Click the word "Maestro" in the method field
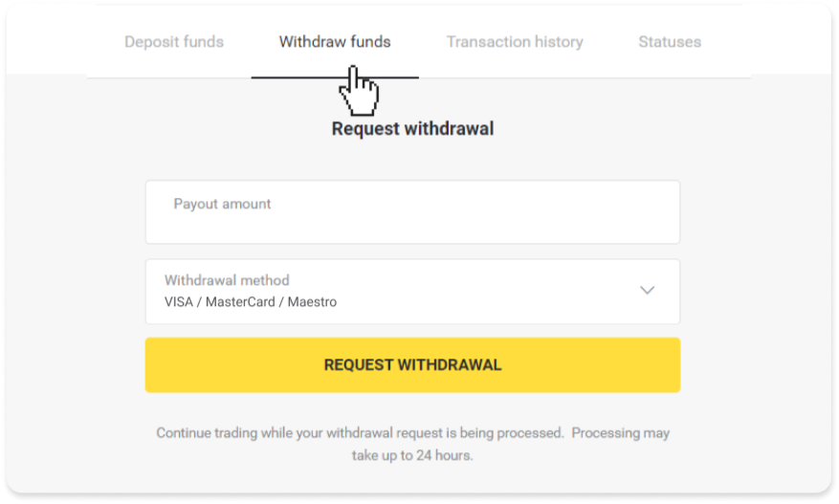This screenshot has width=839, height=504. [311, 302]
